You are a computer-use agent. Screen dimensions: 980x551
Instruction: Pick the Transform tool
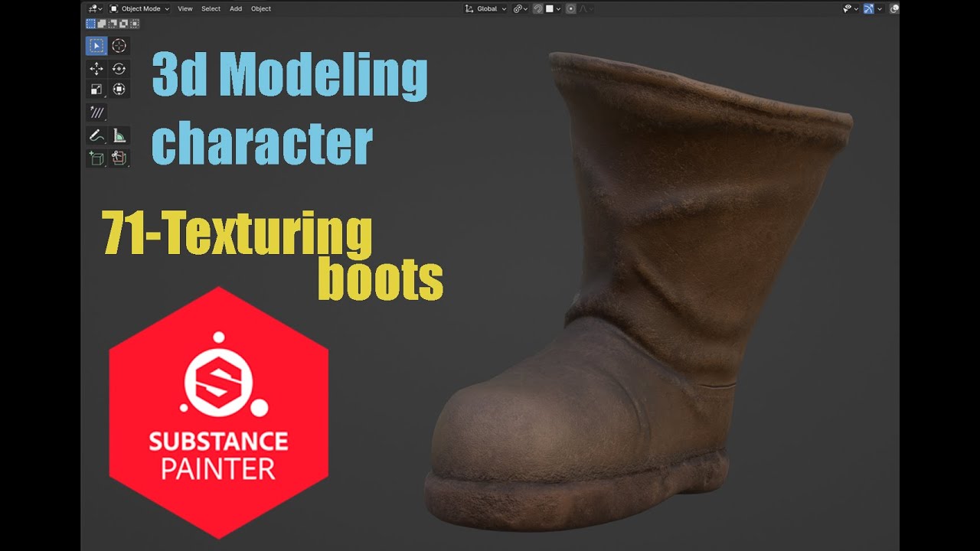tap(119, 90)
